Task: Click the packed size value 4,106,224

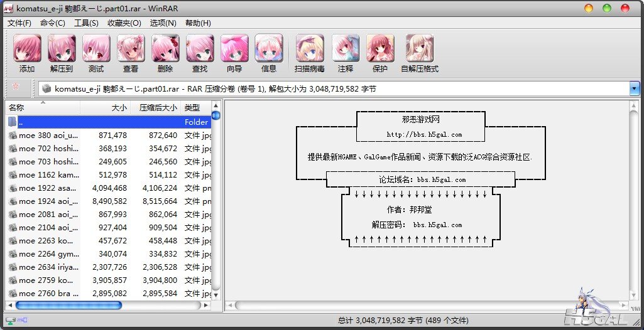Action: pos(160,188)
